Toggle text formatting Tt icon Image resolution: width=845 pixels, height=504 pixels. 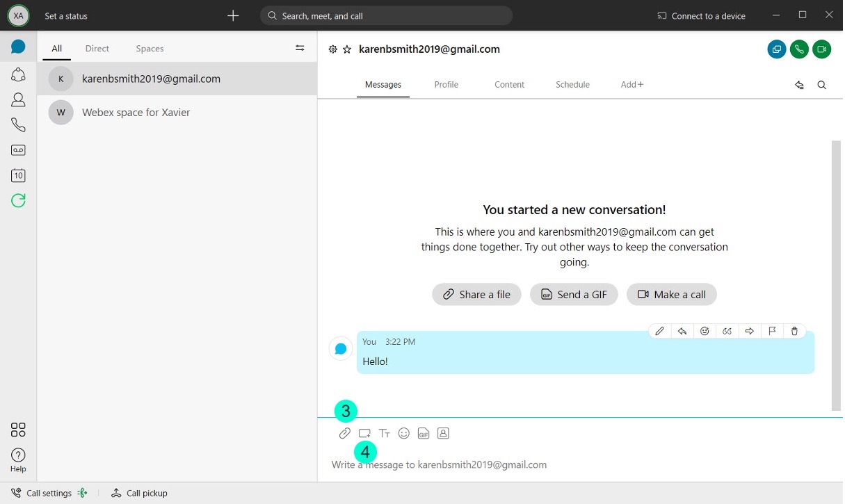pyautogui.click(x=385, y=433)
